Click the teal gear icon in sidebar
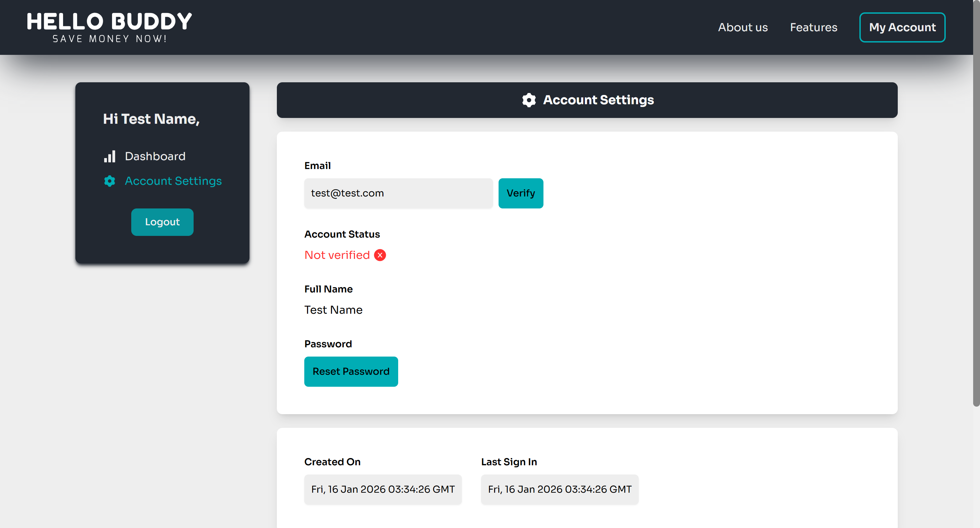Screen dimensions: 980x528 110,181
